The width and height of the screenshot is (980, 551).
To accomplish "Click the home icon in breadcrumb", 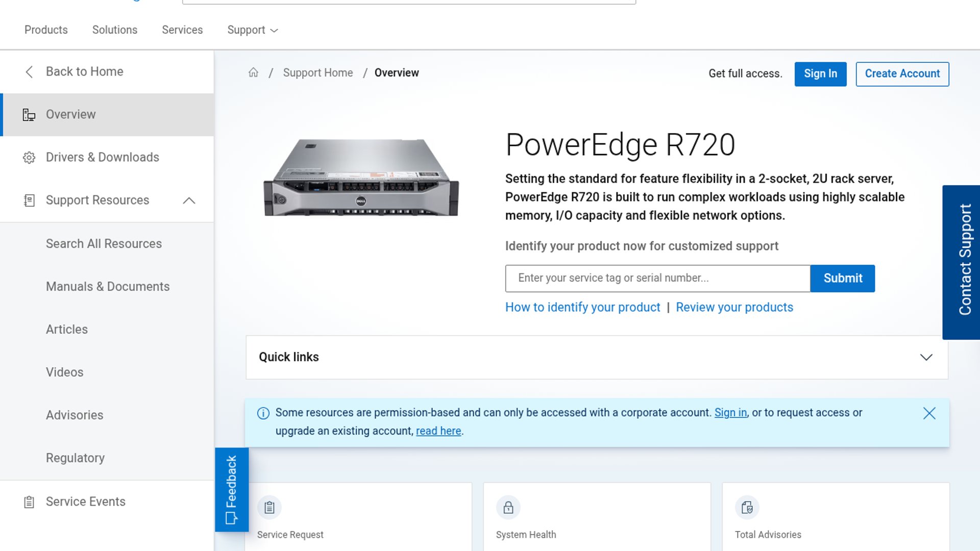I will [x=253, y=72].
